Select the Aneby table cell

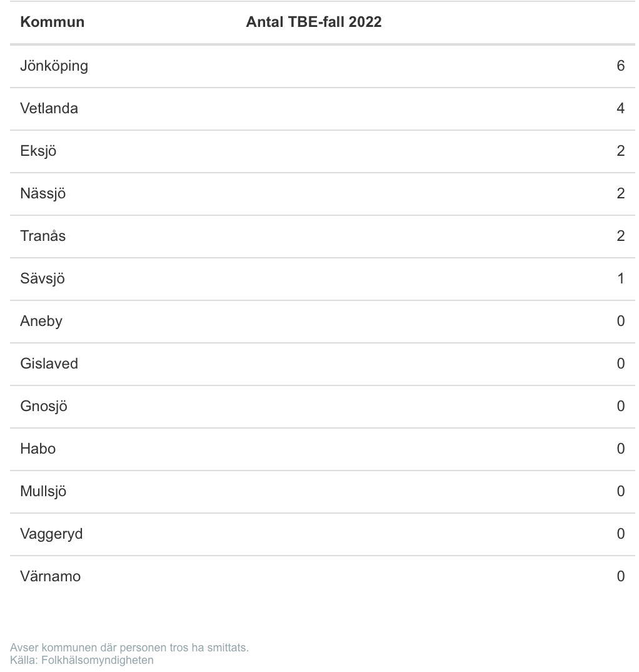pos(41,321)
